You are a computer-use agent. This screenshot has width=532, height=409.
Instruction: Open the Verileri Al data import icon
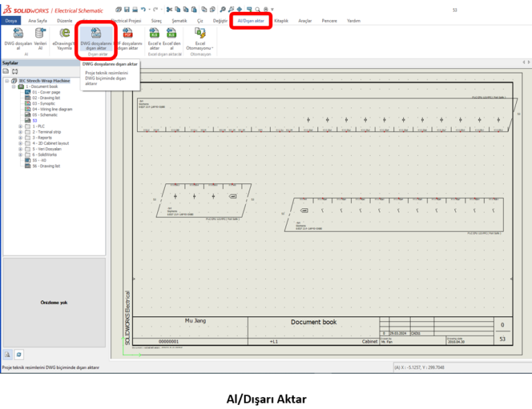(x=40, y=40)
